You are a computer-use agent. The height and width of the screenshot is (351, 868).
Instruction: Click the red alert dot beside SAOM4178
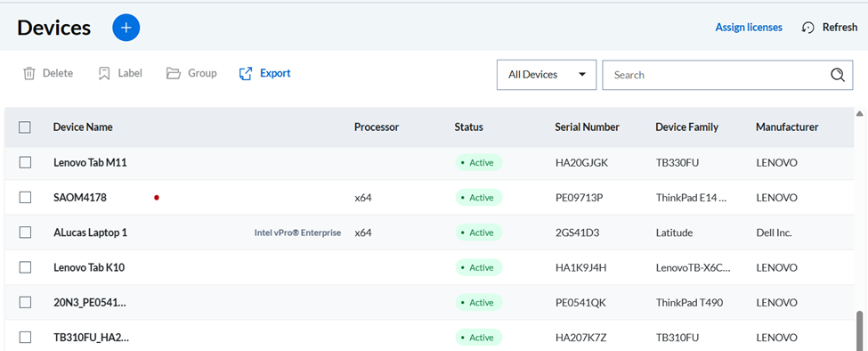[157, 198]
